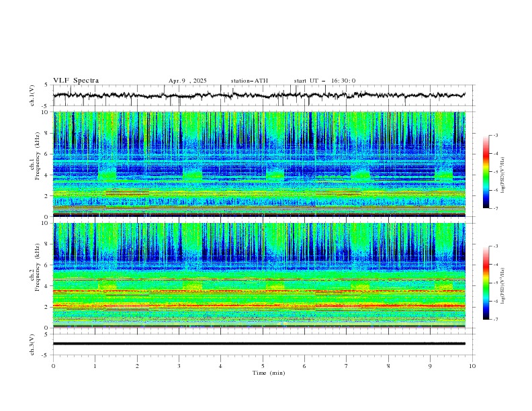532x411 pixels.
Task: Click the ch.1 spectrogram panel
Action: point(259,164)
